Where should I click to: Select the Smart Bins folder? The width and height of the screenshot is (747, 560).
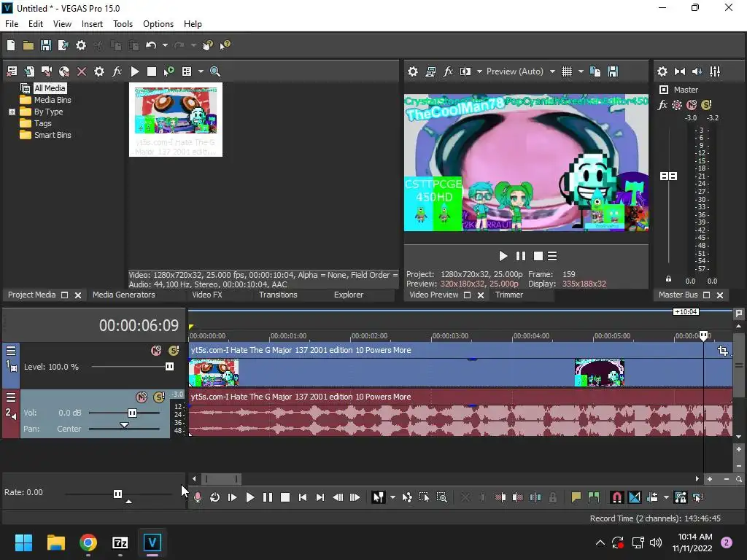(53, 135)
